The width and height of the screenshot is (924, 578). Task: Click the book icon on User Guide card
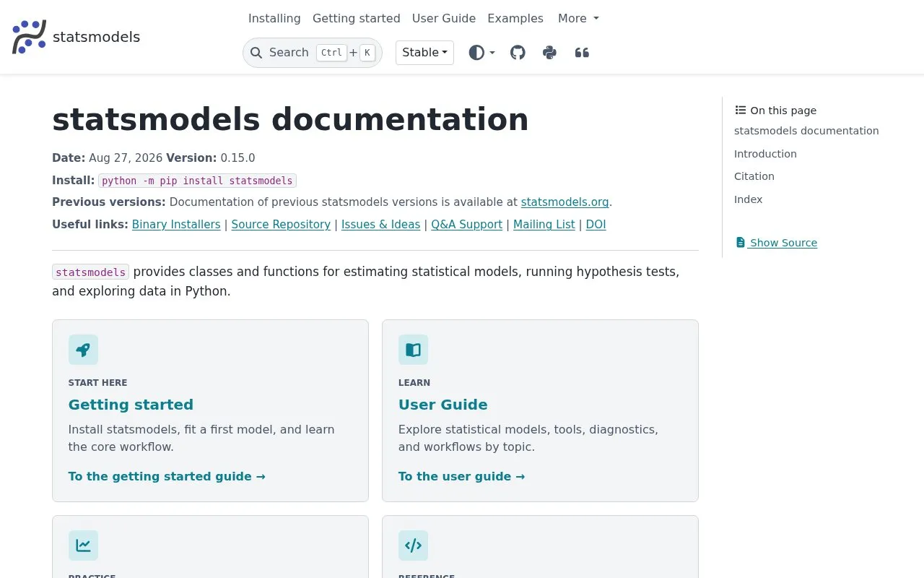click(x=413, y=350)
